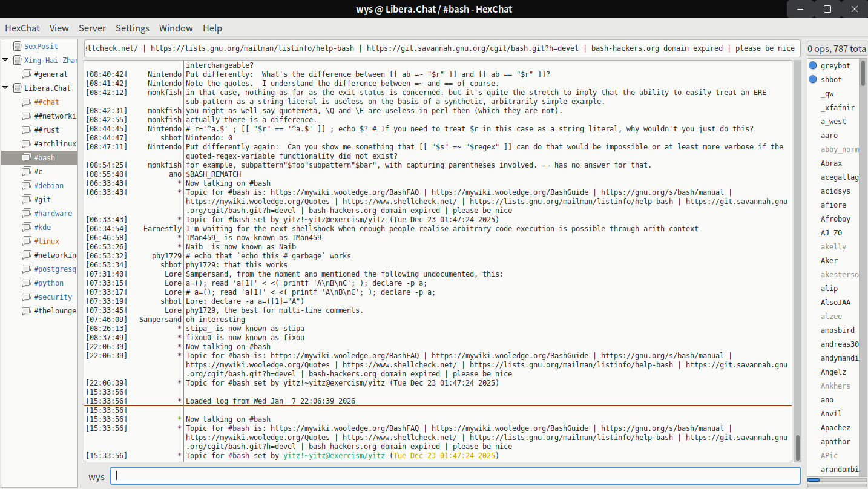The width and height of the screenshot is (868, 489).
Task: Click the Libera.Chat server icon
Action: point(16,88)
